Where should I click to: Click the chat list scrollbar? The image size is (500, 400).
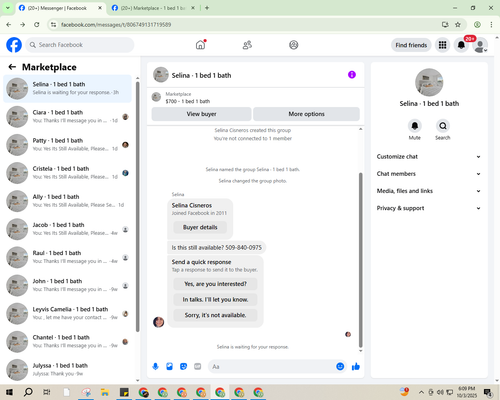pyautogui.click(x=138, y=207)
